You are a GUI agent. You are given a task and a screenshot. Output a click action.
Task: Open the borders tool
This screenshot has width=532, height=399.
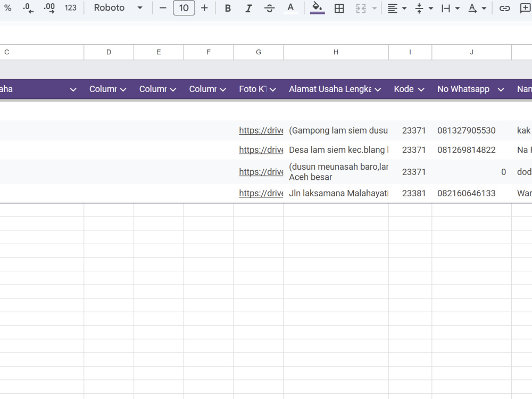[x=339, y=8]
